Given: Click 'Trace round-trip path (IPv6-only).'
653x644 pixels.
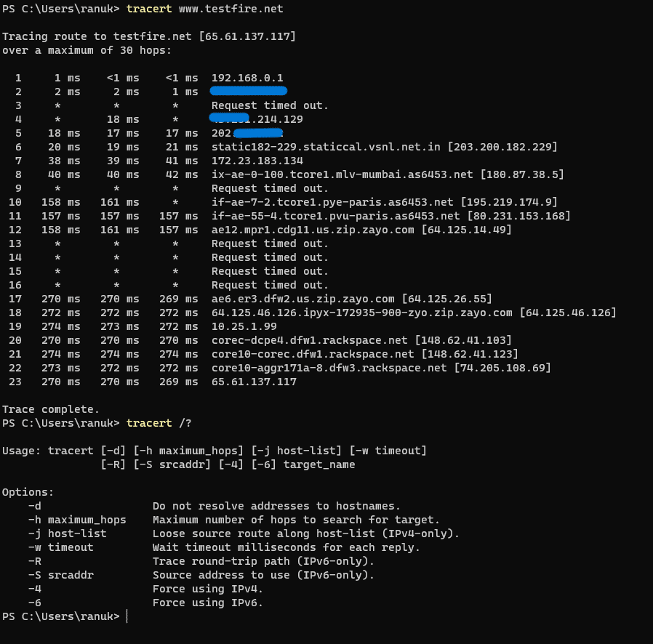Looking at the screenshot, I should (x=263, y=561).
